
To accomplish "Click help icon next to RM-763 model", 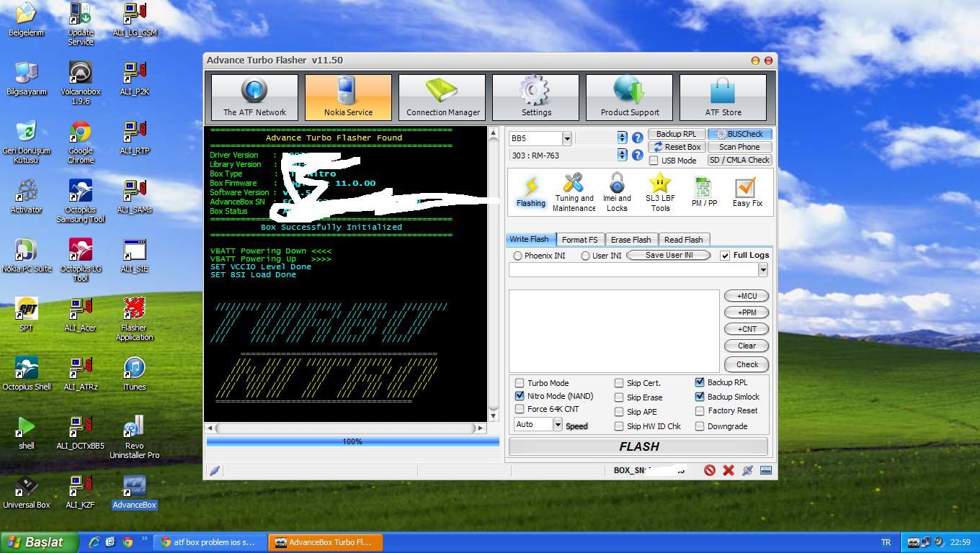I will [637, 155].
